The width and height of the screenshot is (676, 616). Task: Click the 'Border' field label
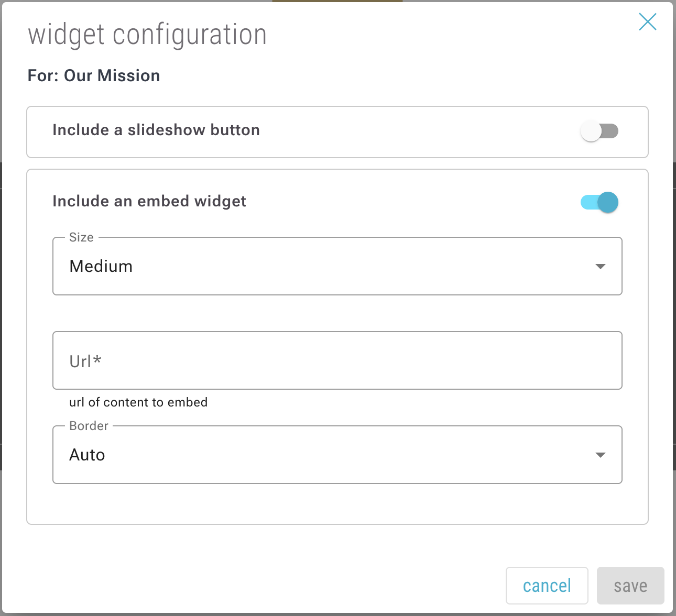89,426
